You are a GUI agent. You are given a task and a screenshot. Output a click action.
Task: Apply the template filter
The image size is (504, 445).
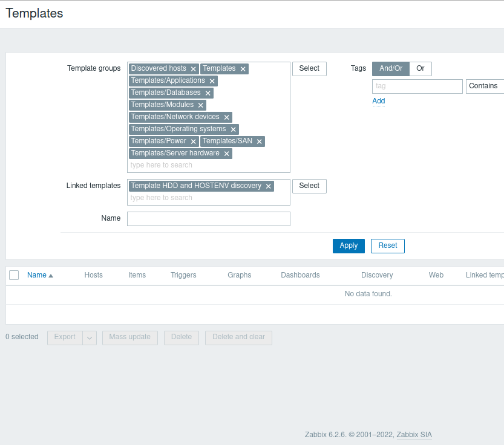[x=349, y=246]
